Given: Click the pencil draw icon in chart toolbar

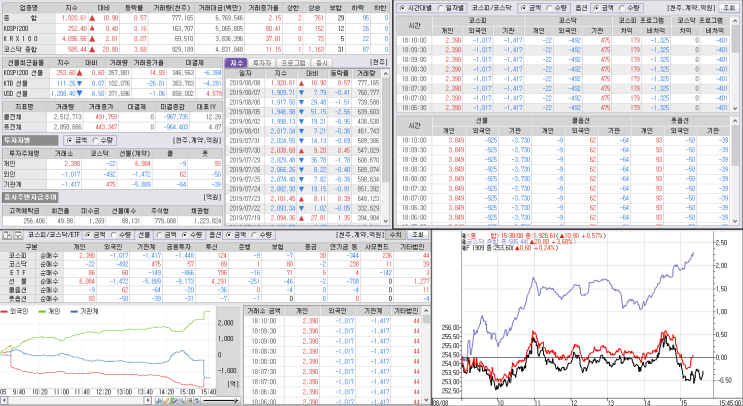Looking at the screenshot, I should (166, 400).
